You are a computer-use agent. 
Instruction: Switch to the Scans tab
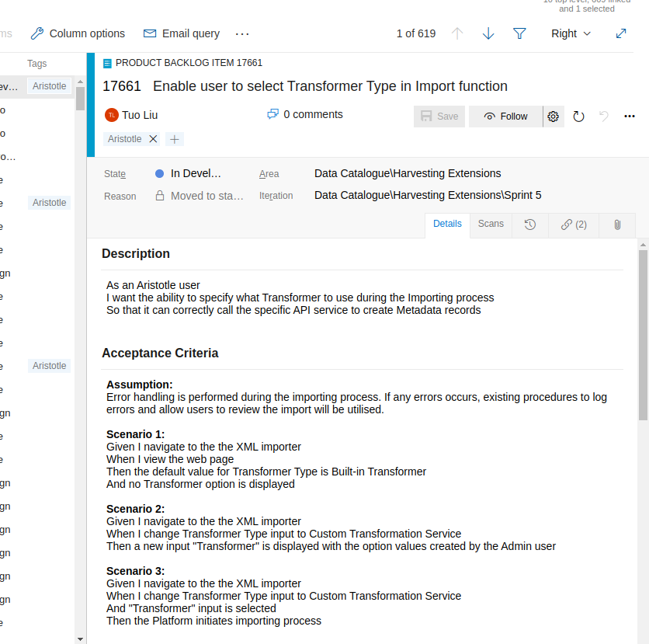click(x=491, y=224)
